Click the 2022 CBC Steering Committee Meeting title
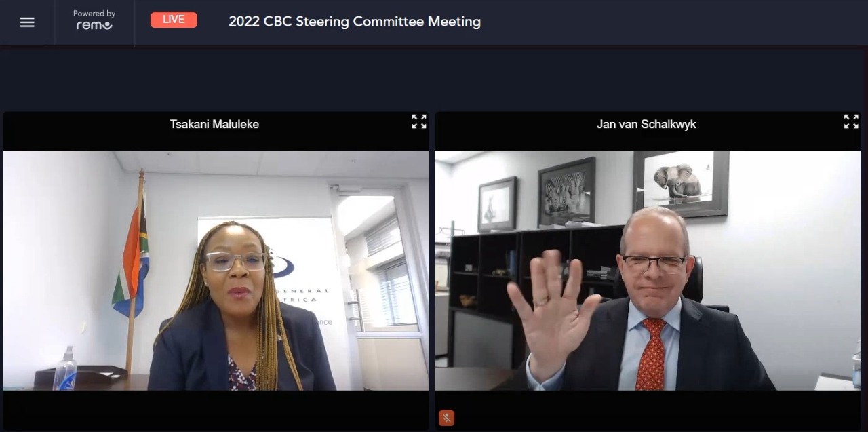 (355, 21)
